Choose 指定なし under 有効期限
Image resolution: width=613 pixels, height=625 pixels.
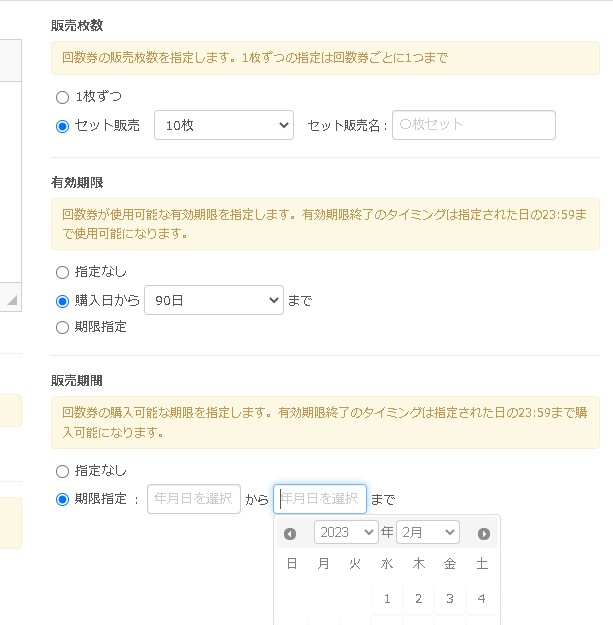(x=63, y=272)
